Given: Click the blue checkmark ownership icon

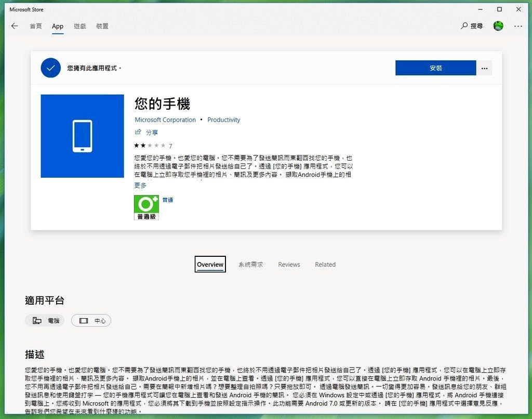Looking at the screenshot, I should tap(50, 68).
